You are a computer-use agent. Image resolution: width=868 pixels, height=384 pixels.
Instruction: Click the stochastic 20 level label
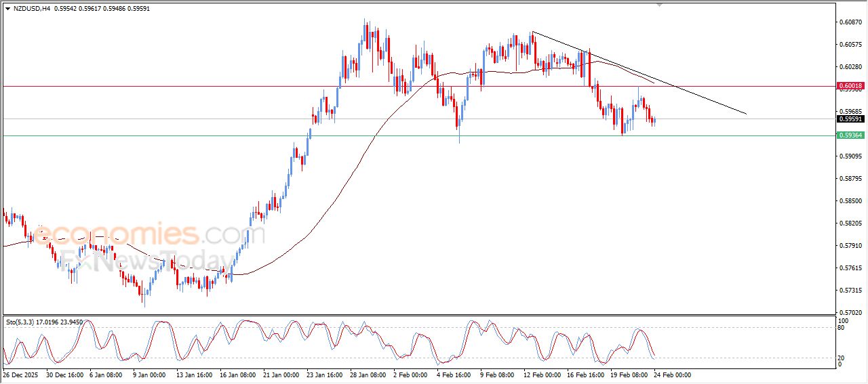[842, 357]
